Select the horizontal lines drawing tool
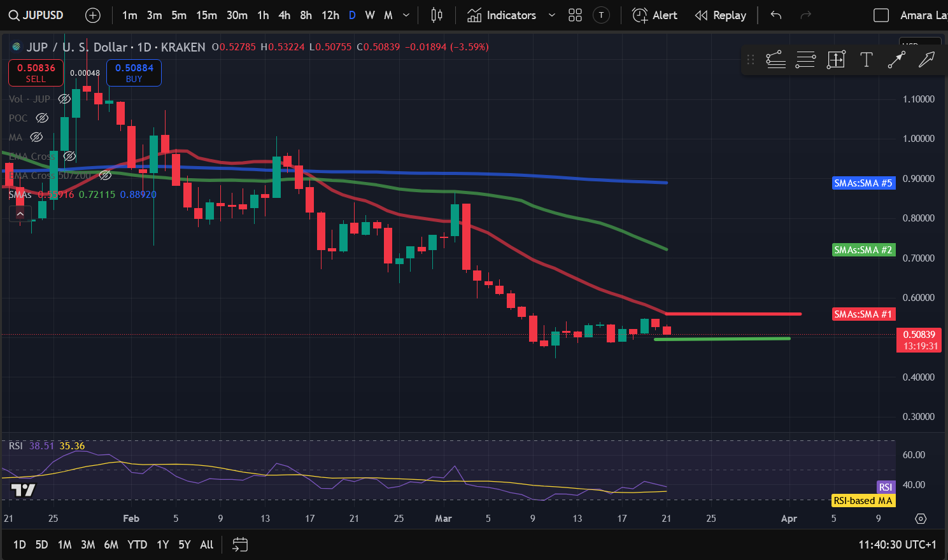Image resolution: width=948 pixels, height=560 pixels. [x=805, y=60]
